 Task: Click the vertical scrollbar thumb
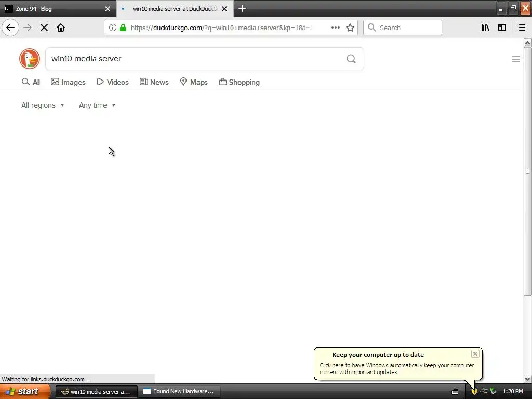pos(527,171)
